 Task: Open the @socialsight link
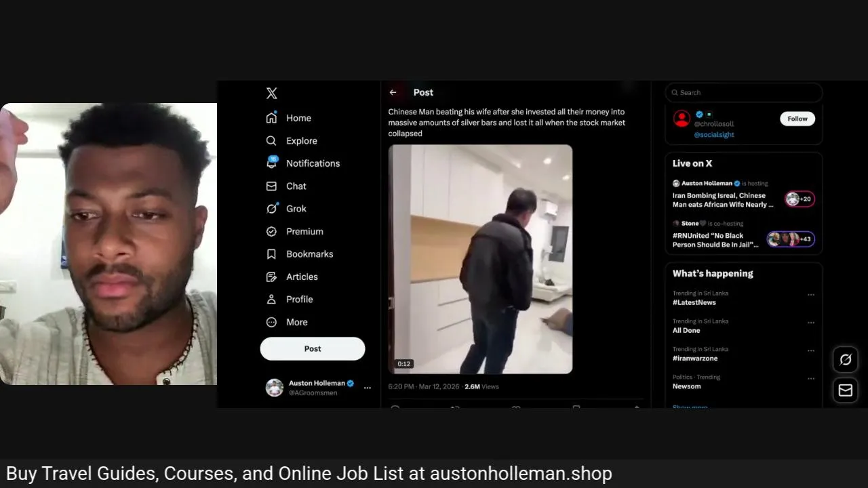click(x=714, y=135)
